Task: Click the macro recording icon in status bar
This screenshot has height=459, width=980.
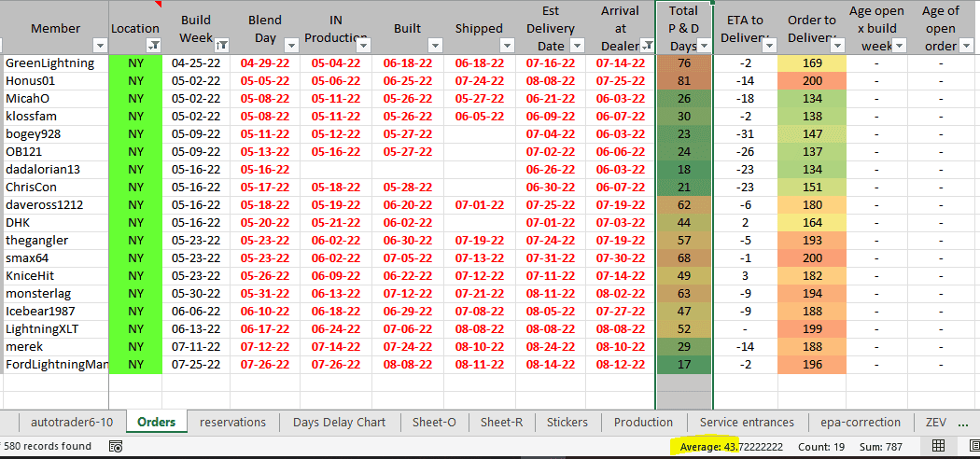Action: coord(117,447)
